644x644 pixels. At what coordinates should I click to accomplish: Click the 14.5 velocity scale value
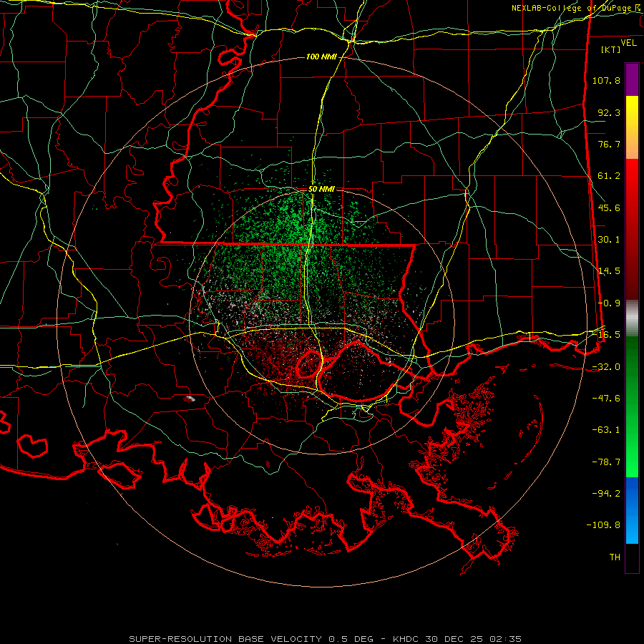tap(609, 271)
